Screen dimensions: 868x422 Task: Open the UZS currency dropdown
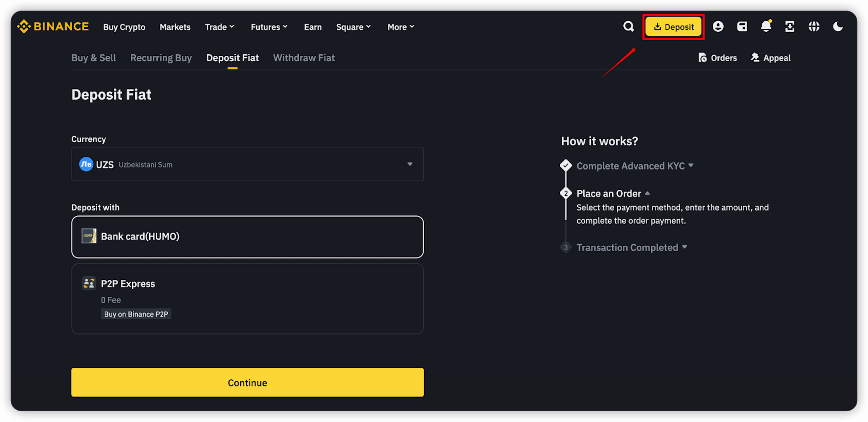[x=247, y=164]
